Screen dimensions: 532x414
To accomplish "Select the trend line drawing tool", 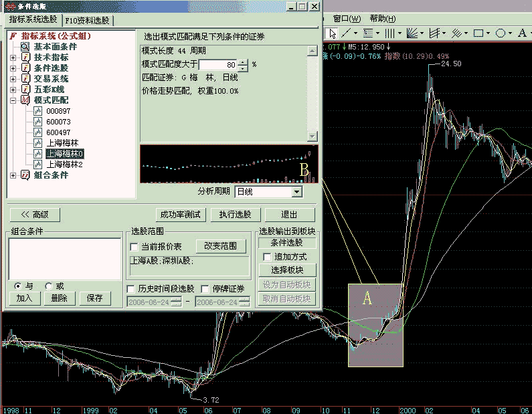I will [x=349, y=33].
